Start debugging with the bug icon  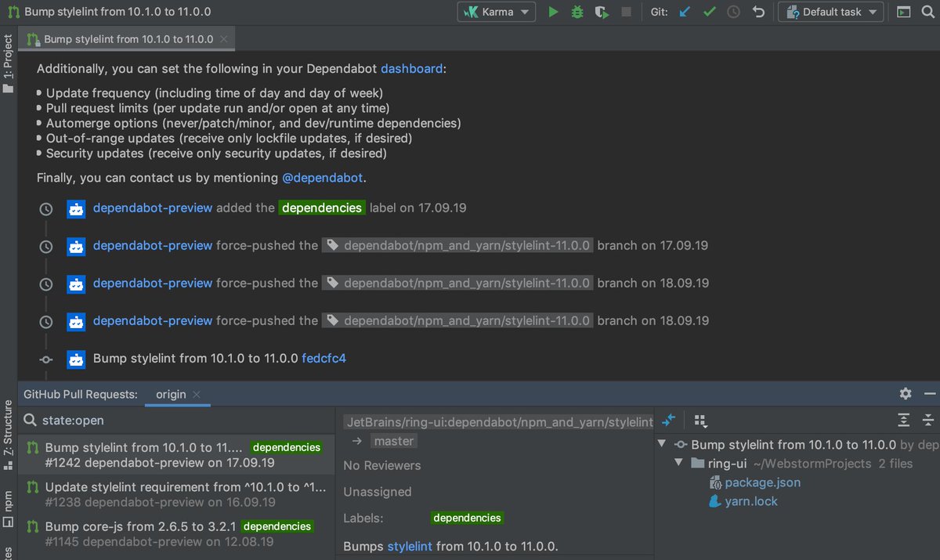[577, 12]
